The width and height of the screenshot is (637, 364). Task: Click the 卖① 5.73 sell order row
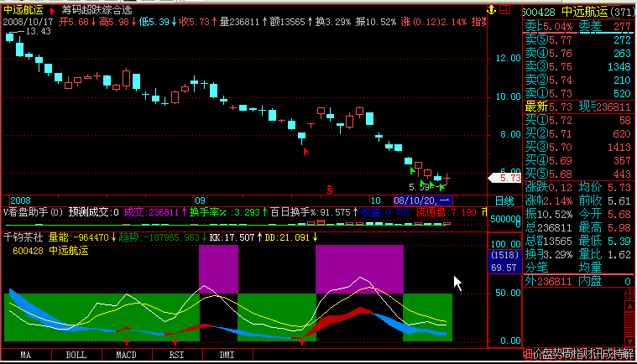(x=577, y=93)
